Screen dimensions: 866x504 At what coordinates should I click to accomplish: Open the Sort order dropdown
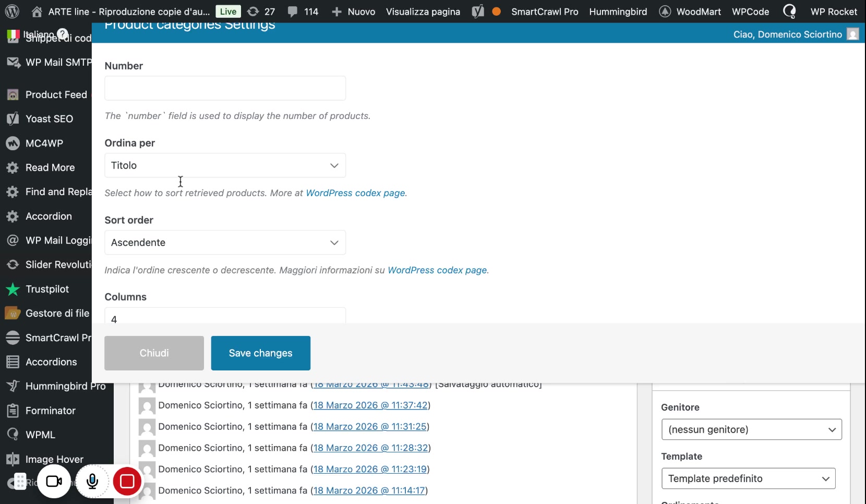tap(225, 243)
